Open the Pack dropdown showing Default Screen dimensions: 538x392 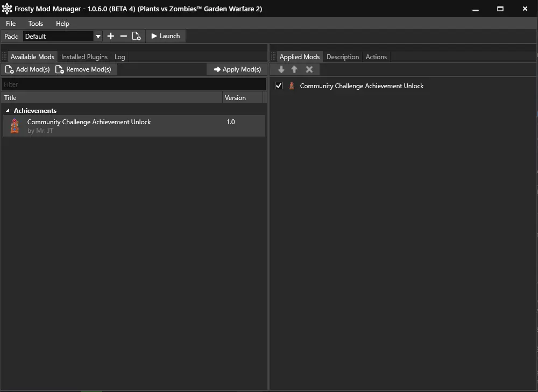point(63,36)
